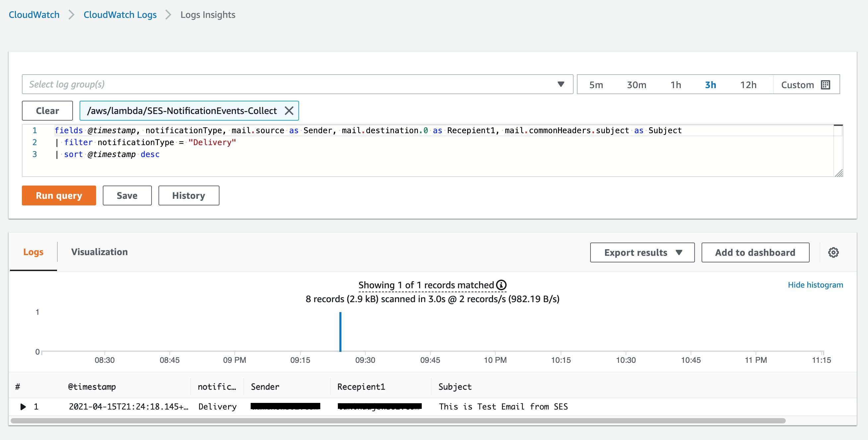
Task: Switch to the Logs tab
Action: click(33, 252)
